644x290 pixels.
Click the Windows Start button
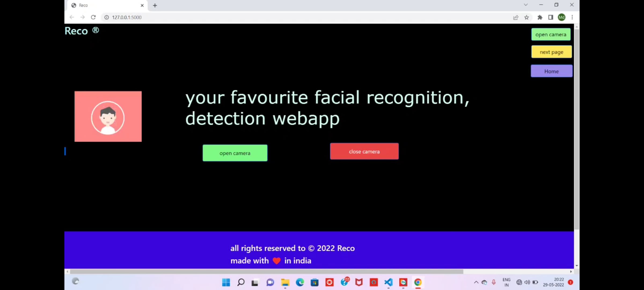point(226,282)
